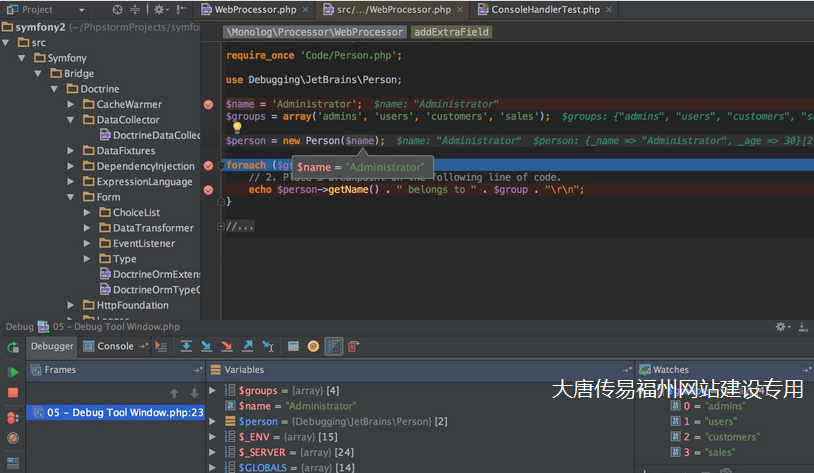Select next frame with the down arrow
The width and height of the screenshot is (814, 473).
pos(194,394)
